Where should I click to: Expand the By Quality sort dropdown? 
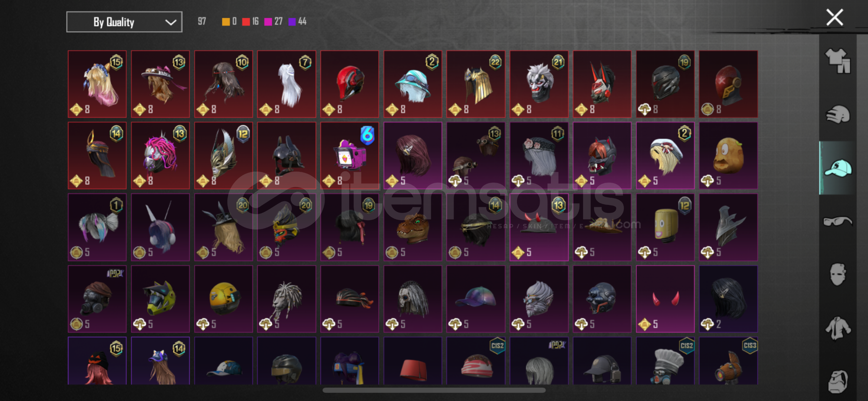coord(124,22)
